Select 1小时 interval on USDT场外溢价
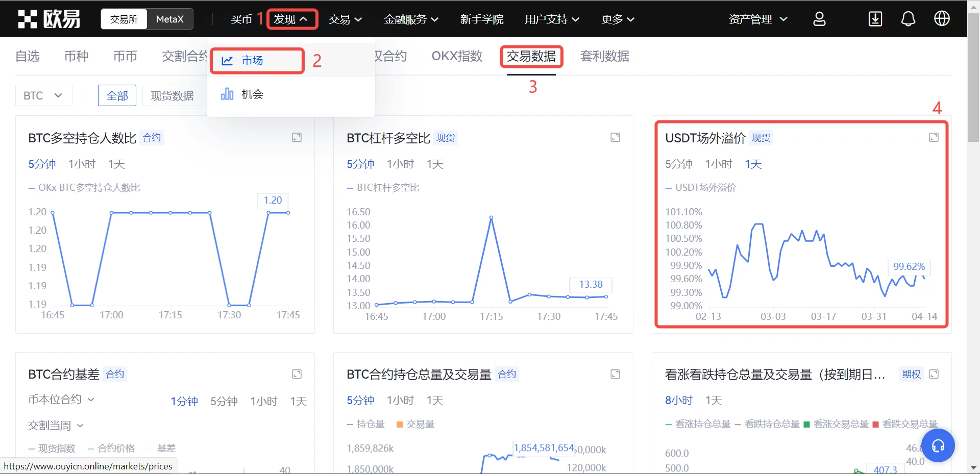 tap(719, 164)
